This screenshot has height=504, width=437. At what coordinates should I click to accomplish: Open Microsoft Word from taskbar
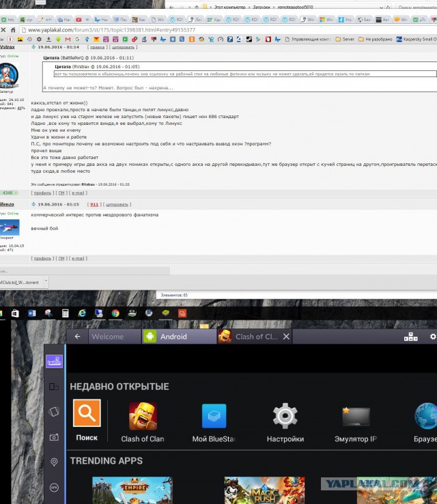(32, 313)
